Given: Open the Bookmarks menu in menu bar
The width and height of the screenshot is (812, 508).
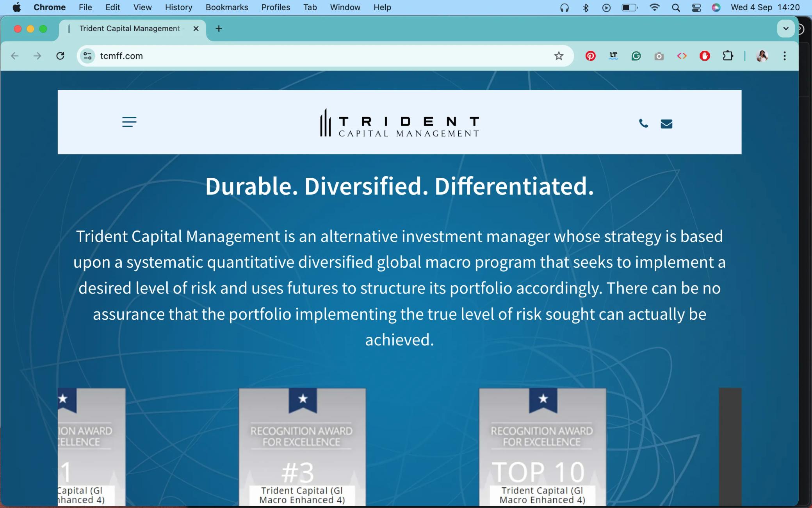Looking at the screenshot, I should (227, 7).
